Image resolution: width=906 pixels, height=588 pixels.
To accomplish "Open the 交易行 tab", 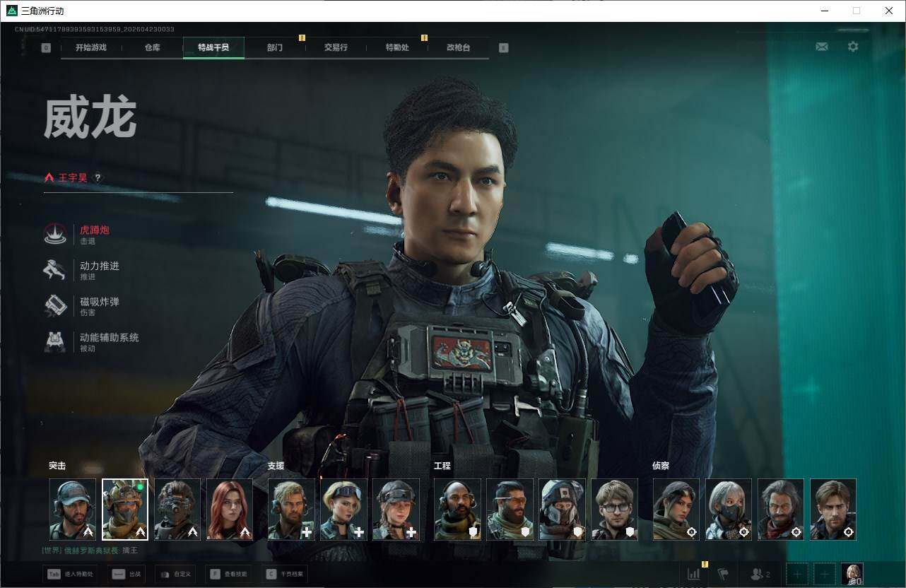I will [336, 48].
